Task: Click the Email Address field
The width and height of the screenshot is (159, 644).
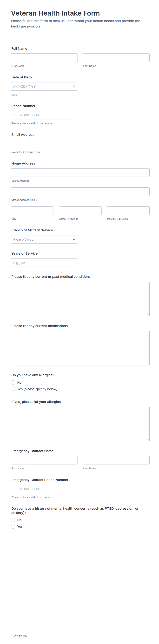Action: tap(44, 144)
